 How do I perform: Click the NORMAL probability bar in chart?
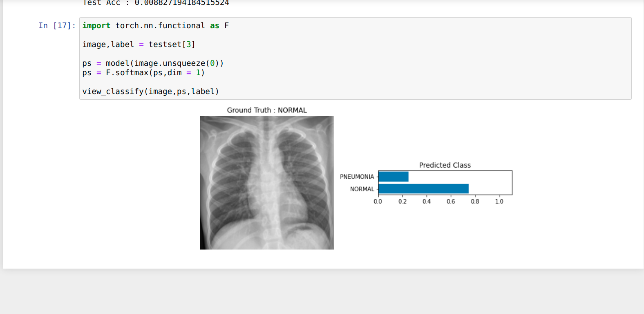423,189
